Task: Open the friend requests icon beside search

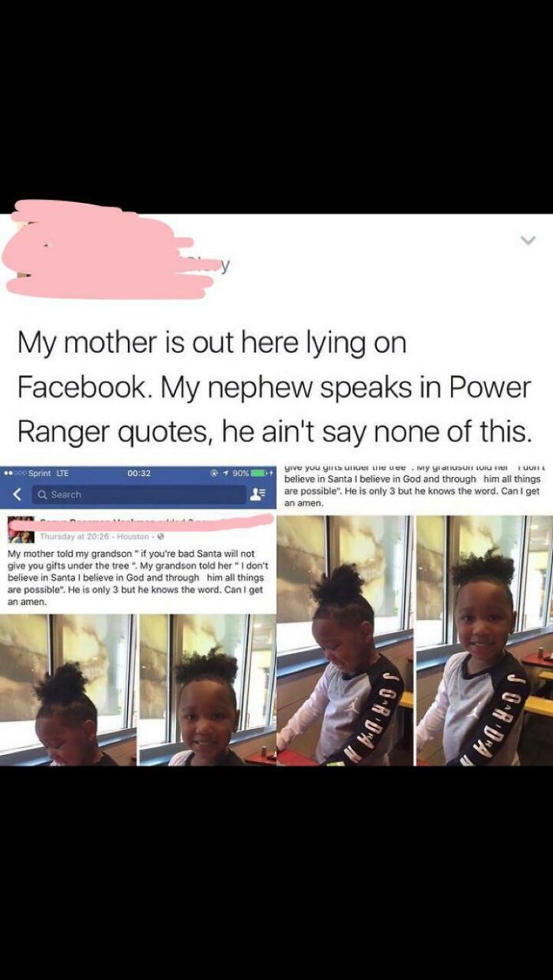Action: coord(257,494)
